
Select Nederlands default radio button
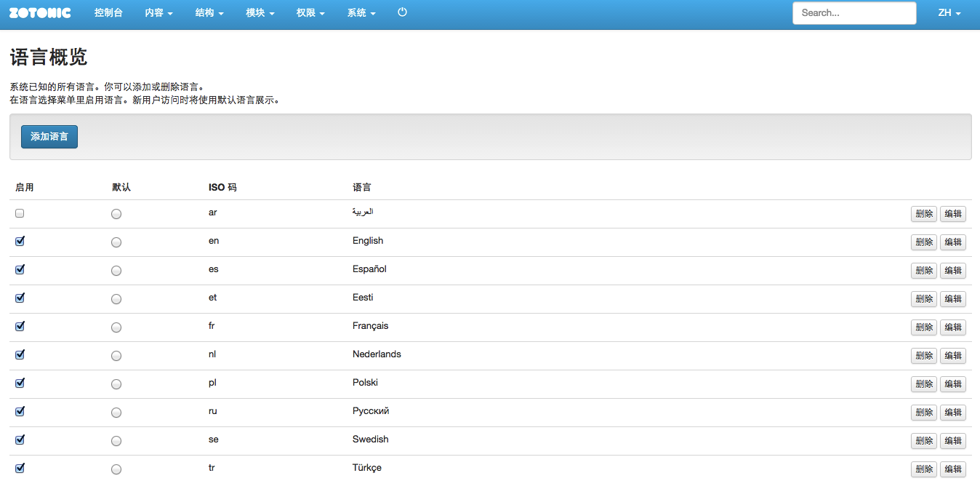[x=116, y=356]
